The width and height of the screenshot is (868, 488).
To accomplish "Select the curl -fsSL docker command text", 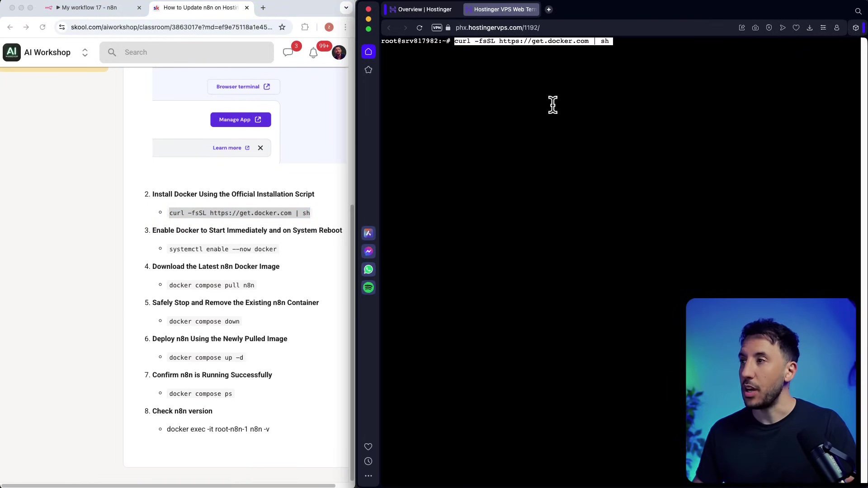I will (x=240, y=213).
